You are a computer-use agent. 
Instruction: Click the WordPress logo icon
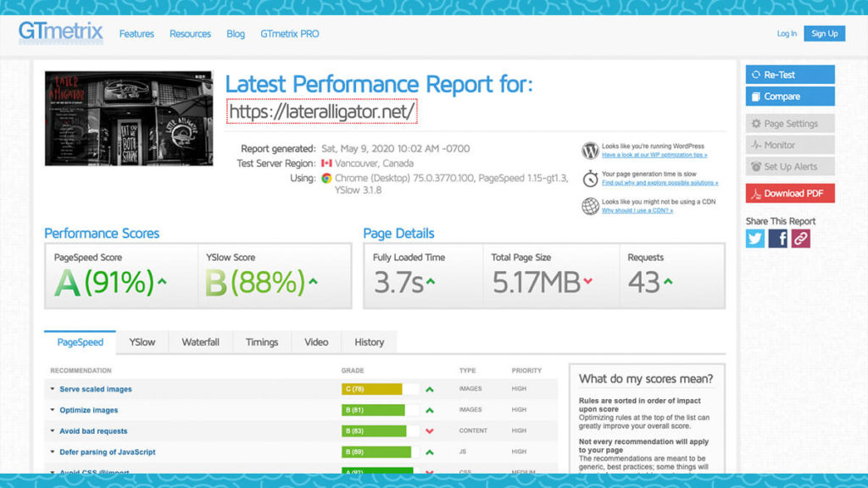590,151
